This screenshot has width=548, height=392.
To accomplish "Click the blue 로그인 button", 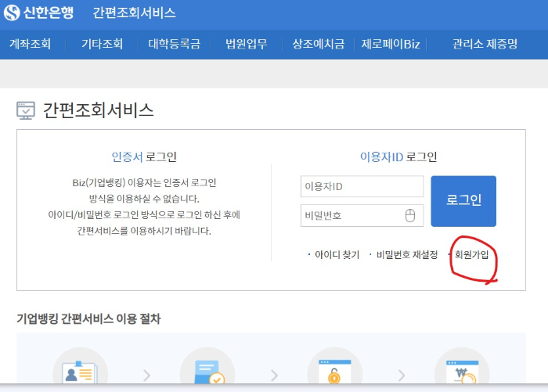I will pos(463,201).
